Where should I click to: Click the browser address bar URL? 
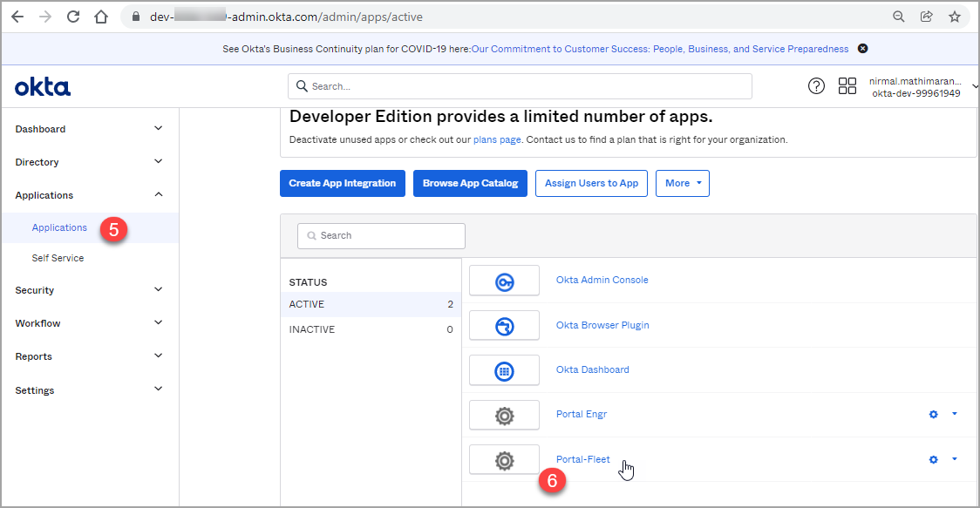click(286, 17)
